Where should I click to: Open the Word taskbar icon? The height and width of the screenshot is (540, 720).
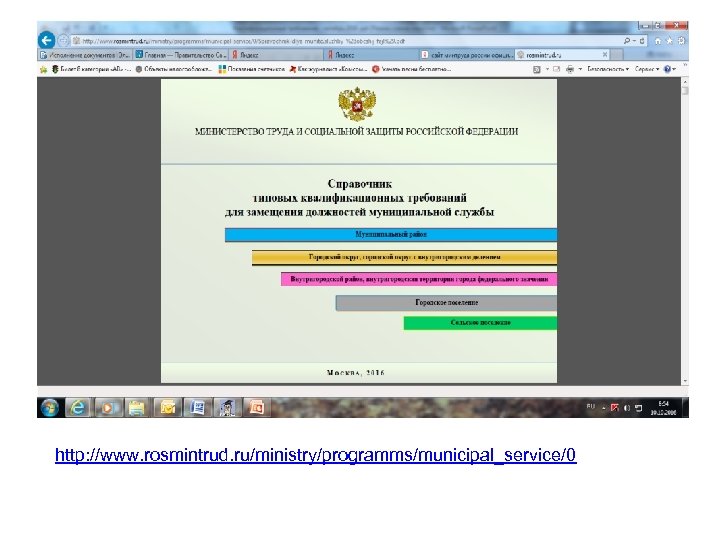click(x=197, y=408)
